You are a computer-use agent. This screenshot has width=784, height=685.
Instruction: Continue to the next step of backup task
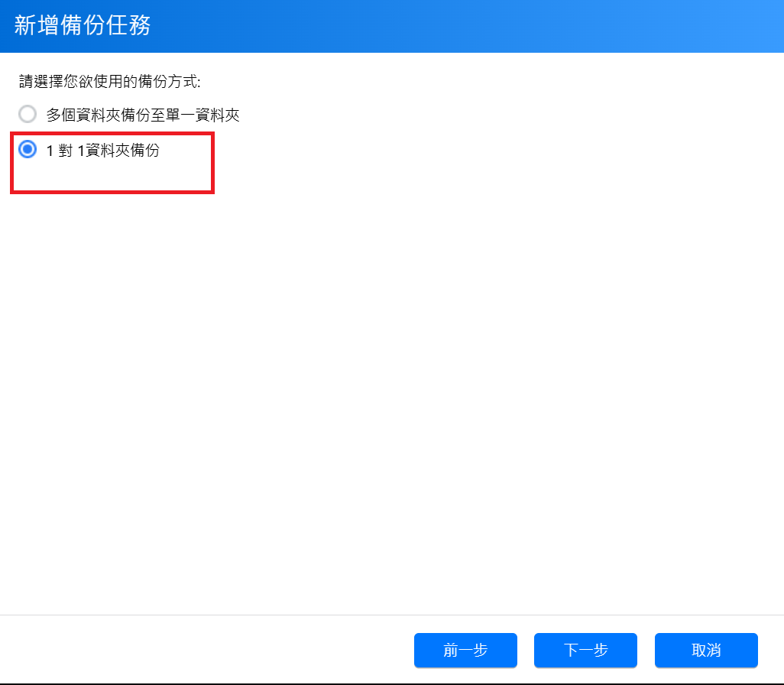(x=585, y=650)
